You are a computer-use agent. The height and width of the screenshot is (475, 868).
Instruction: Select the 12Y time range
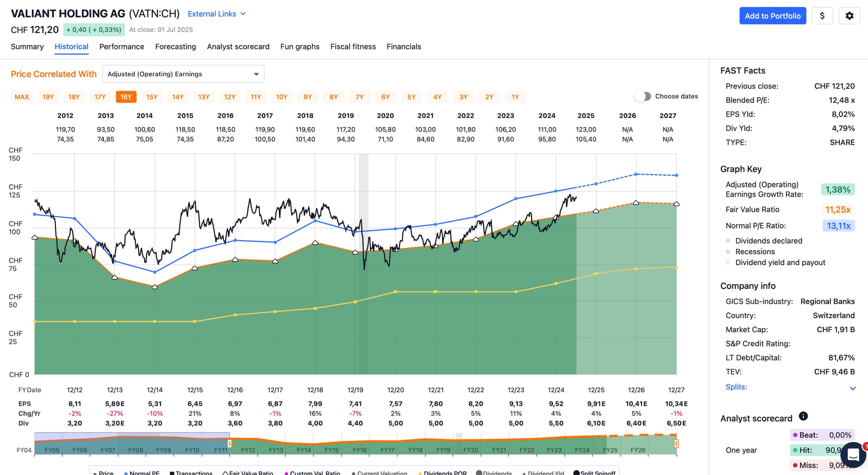[230, 97]
